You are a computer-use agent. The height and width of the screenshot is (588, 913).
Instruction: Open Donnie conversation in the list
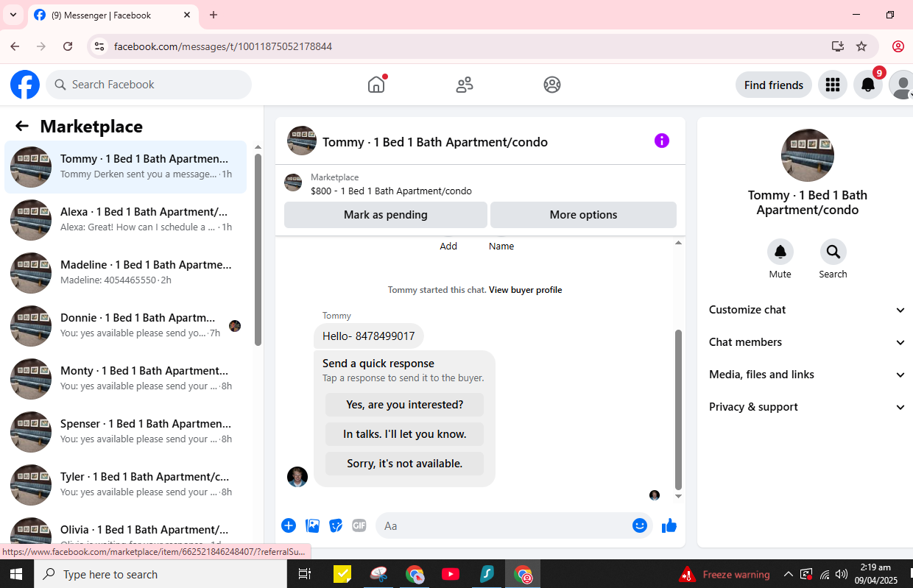coord(126,326)
